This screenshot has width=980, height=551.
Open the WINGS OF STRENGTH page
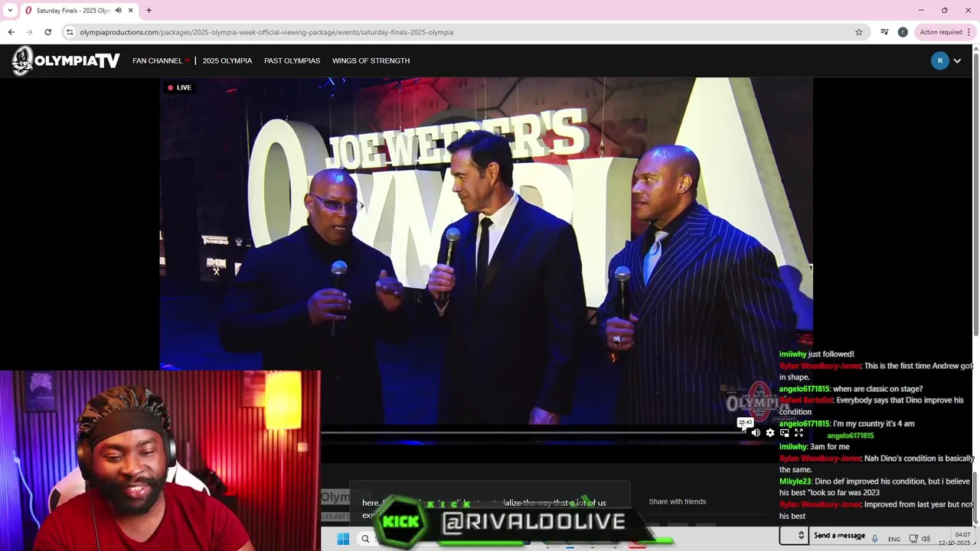[371, 60]
